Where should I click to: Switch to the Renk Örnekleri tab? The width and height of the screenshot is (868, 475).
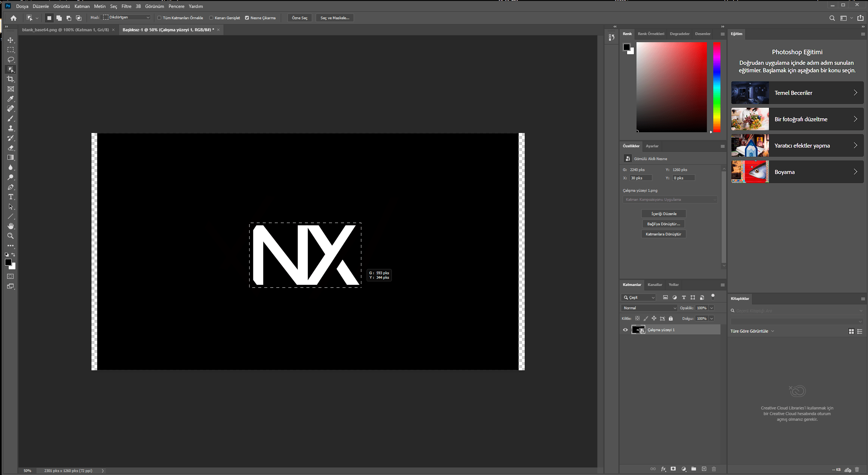[x=651, y=34]
